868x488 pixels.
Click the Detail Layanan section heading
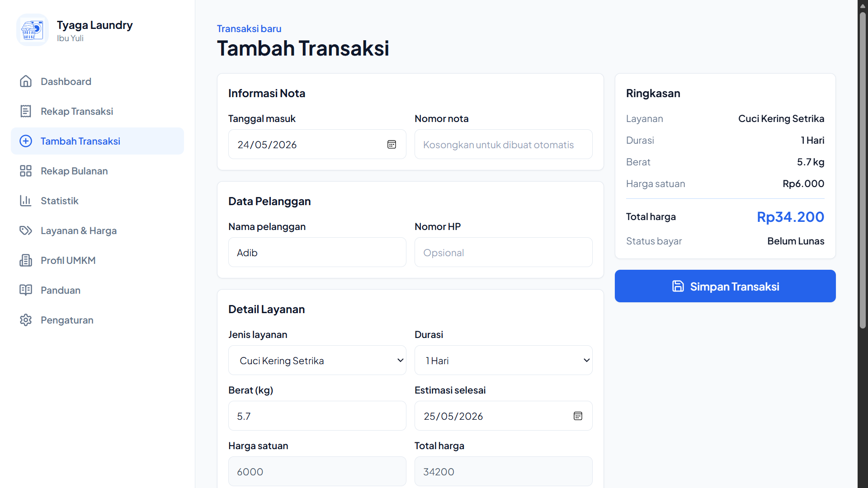pos(266,310)
